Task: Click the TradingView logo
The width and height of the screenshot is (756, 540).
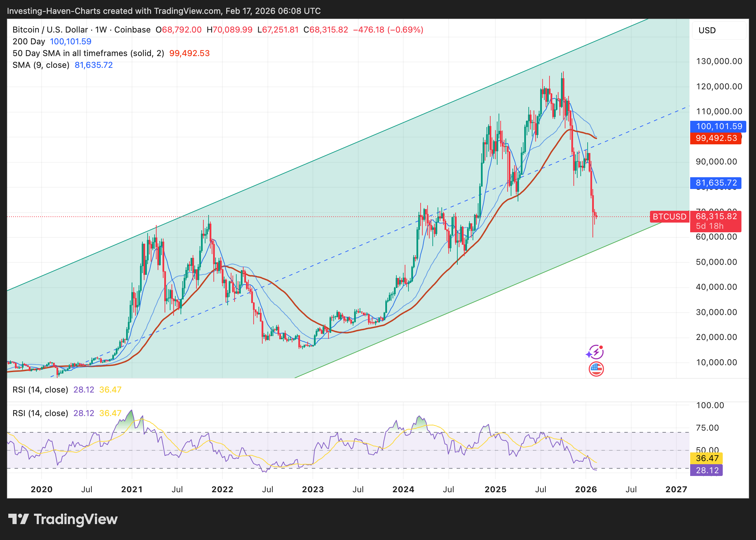Action: coord(18,519)
